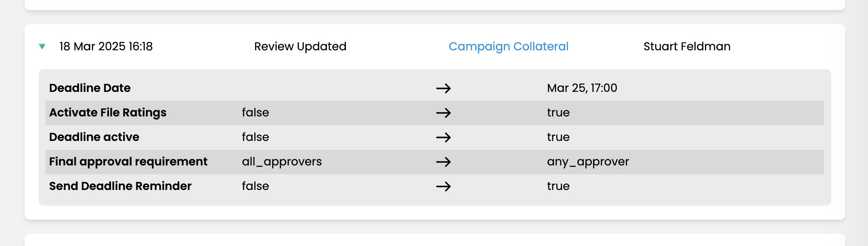Click the Activate File Ratings arrow icon
868x246 pixels.
coord(443,113)
